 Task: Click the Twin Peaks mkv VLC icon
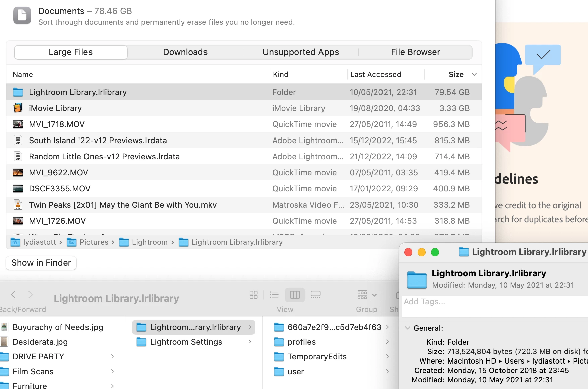[x=18, y=205]
